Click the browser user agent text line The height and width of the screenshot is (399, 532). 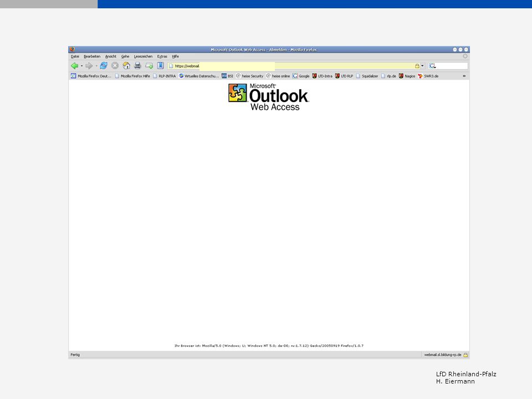pos(269,346)
